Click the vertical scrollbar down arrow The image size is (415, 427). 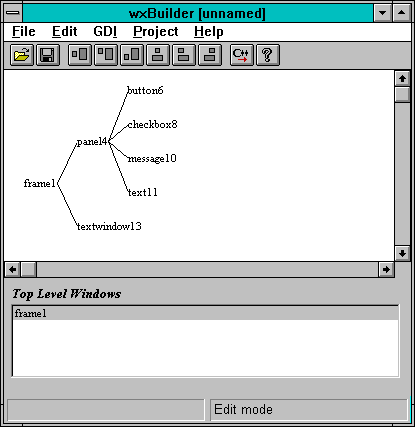point(402,253)
